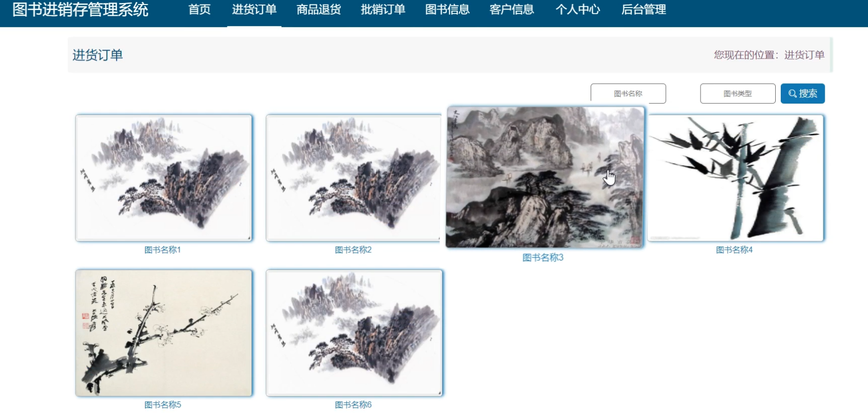Click the 图书名称3 title link
This screenshot has width=868, height=415.
pos(543,257)
